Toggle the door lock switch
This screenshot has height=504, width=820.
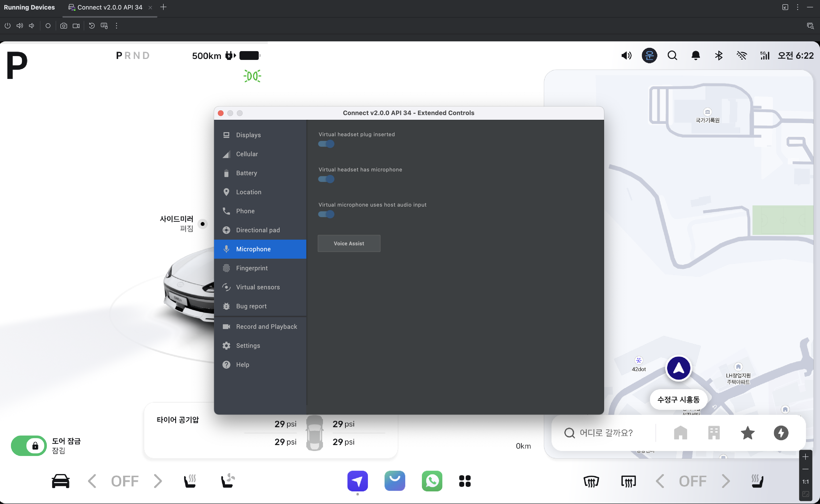click(29, 445)
